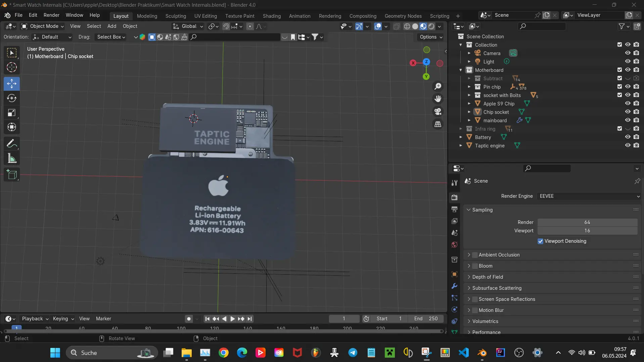Open Drag Select Box dropdown
Viewport: 644px width, 362px height.
tap(111, 37)
